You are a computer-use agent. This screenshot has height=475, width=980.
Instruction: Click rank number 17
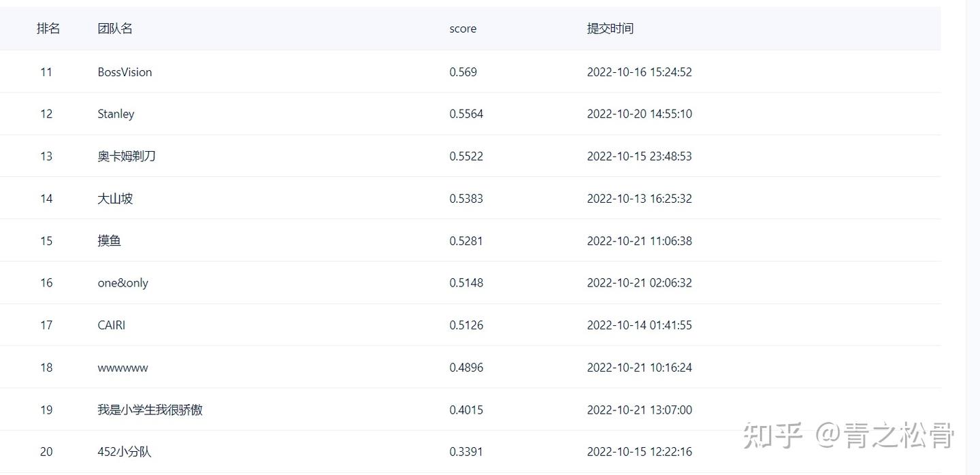[46, 325]
